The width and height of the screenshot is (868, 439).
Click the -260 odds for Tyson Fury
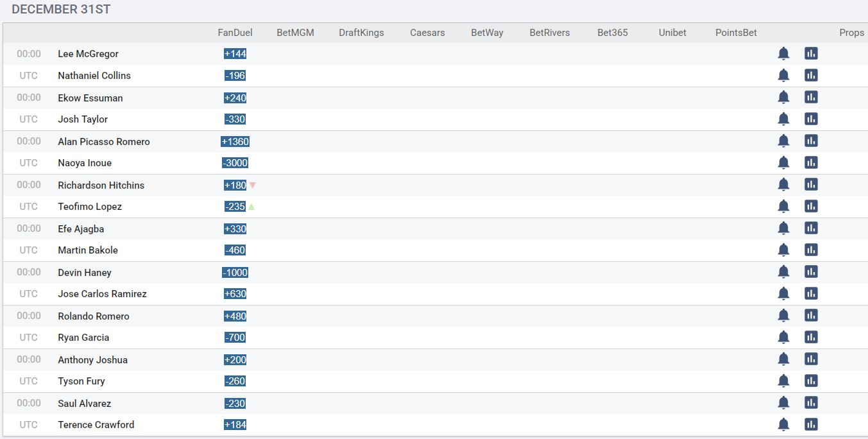235,381
